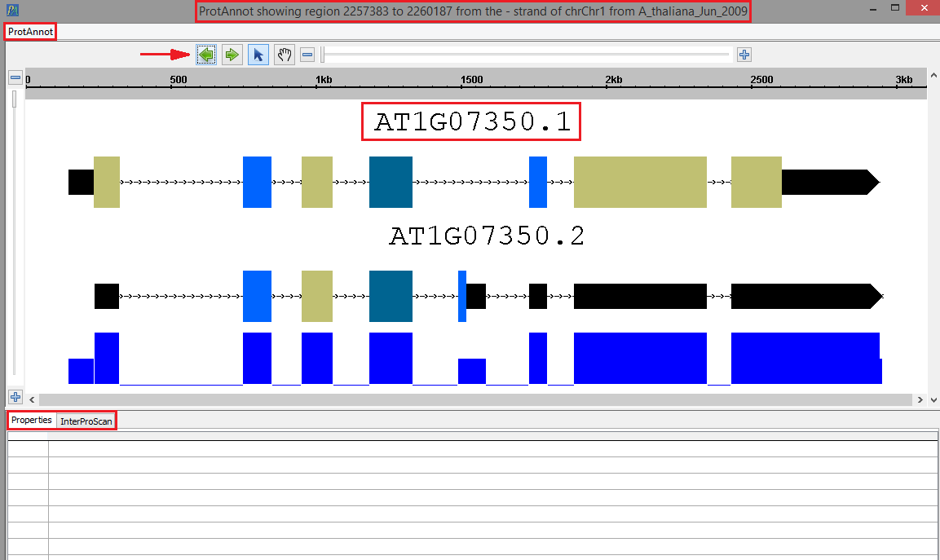Click the vertical scrollbar up arrow
940x560 pixels.
933,76
